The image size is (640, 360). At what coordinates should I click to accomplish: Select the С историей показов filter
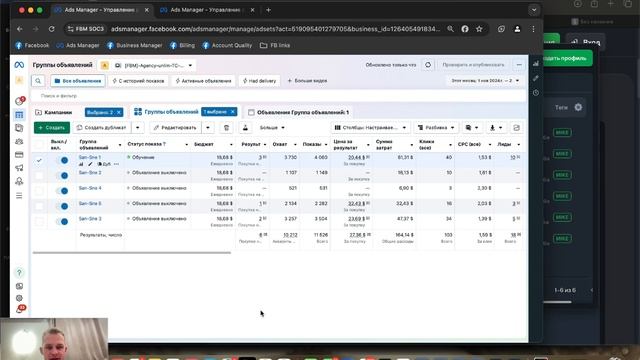tap(138, 81)
